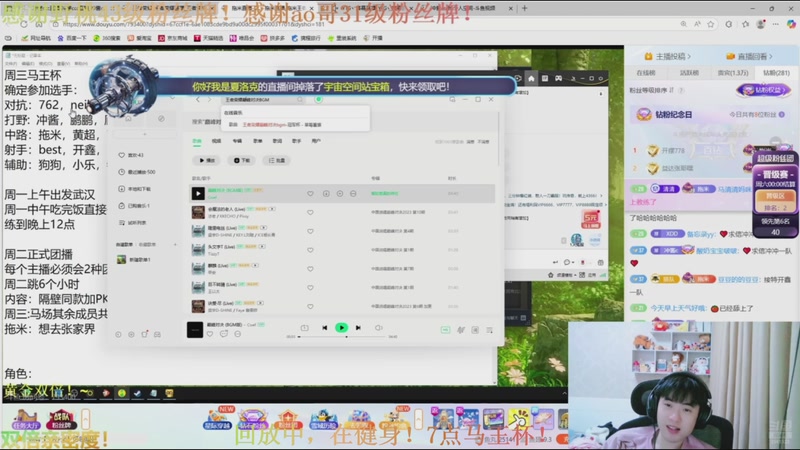Screen dimensions: 800x450
Task: Open the 5元 red coupon card
Action: (x=590, y=219)
